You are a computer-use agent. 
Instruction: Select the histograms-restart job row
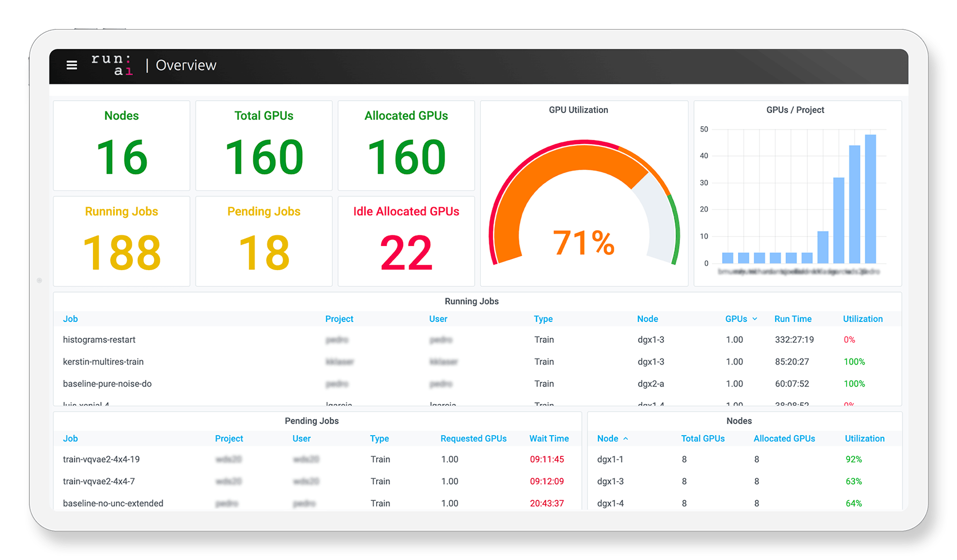coord(99,340)
